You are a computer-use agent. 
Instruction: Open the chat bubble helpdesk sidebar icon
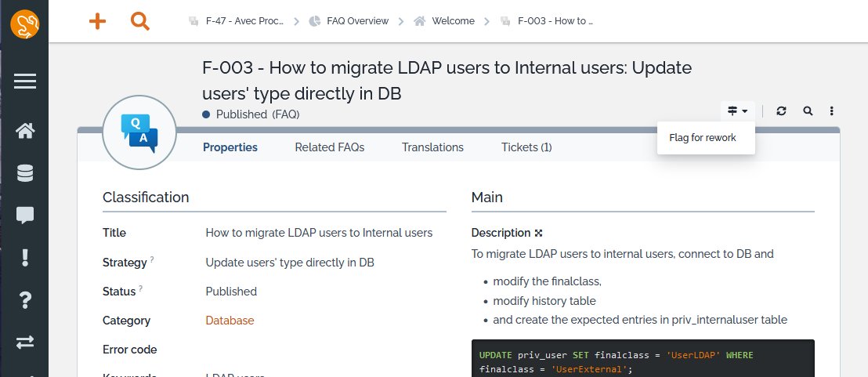tap(25, 216)
